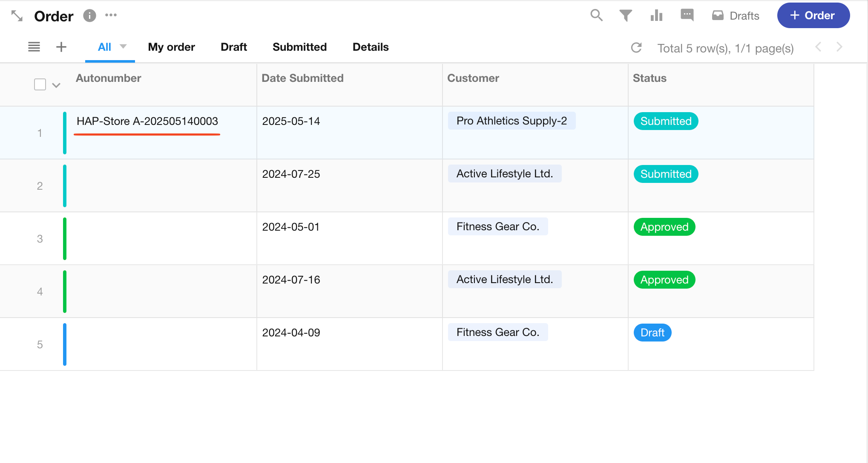
Task: Open the statistics bar chart icon
Action: tap(656, 16)
